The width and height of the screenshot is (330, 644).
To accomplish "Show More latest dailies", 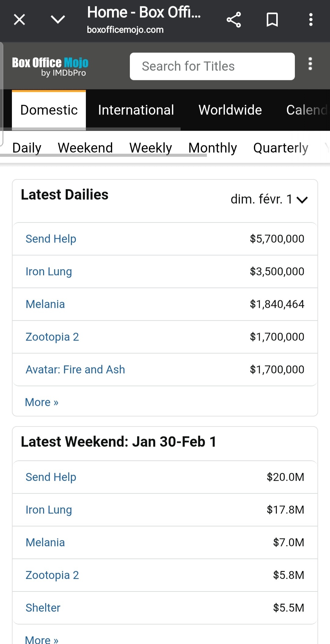I will click(x=42, y=402).
